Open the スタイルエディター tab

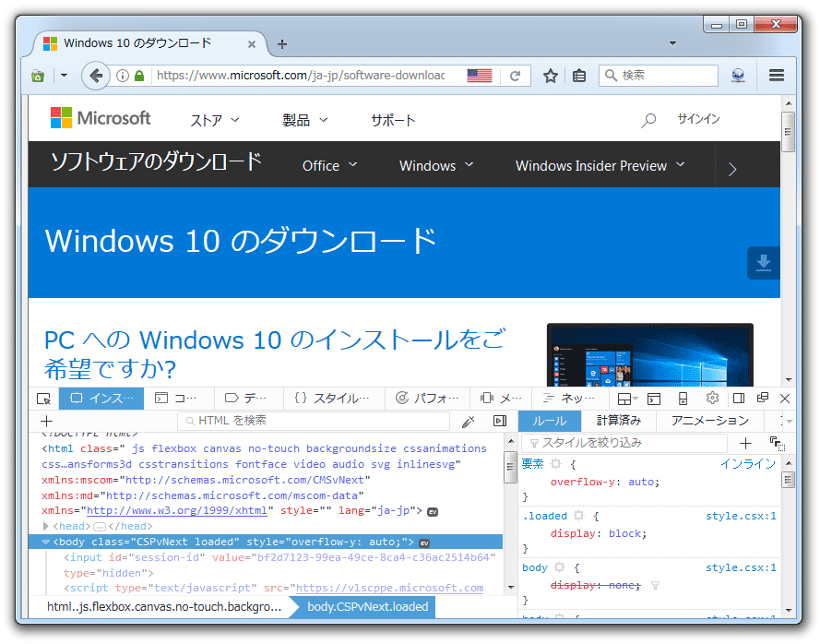point(333,399)
